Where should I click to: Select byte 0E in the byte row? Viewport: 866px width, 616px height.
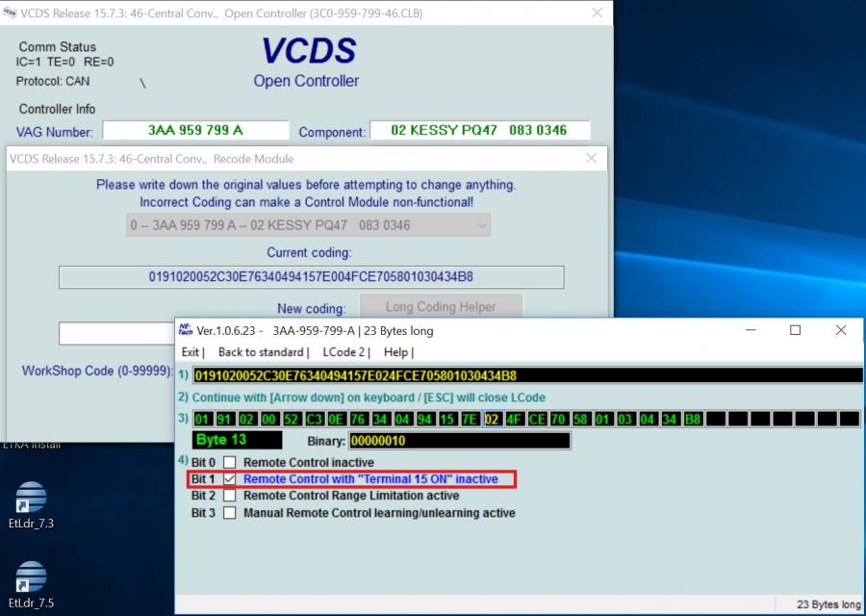click(x=336, y=419)
